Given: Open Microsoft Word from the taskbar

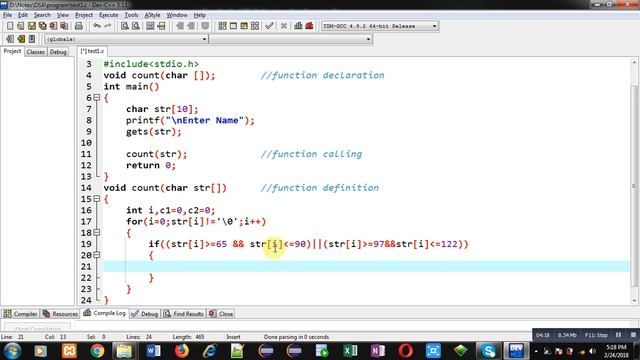Looking at the screenshot, I should pyautogui.click(x=153, y=351).
